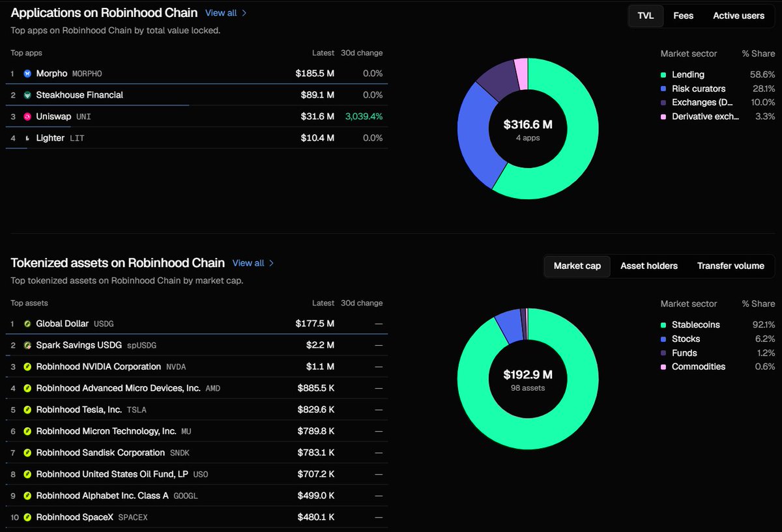Click the Risk curators legend color swatch

(663, 89)
